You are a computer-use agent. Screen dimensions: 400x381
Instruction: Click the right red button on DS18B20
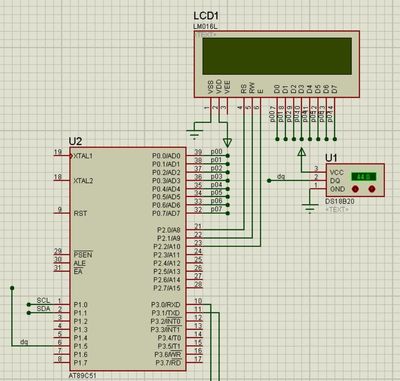372,189
